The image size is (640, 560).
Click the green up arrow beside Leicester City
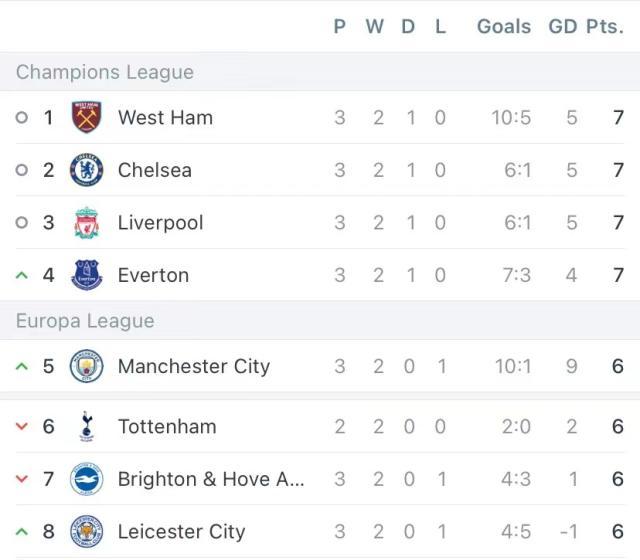[x=22, y=532]
